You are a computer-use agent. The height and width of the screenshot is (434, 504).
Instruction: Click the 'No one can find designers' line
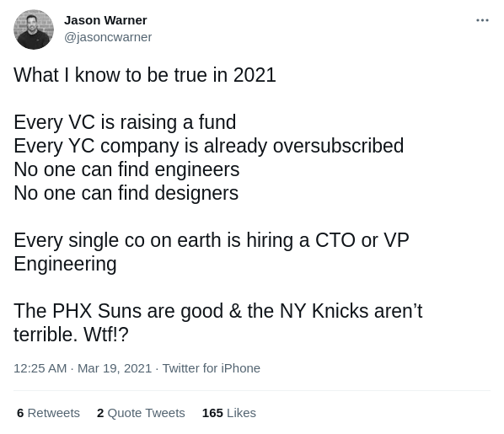(x=126, y=193)
